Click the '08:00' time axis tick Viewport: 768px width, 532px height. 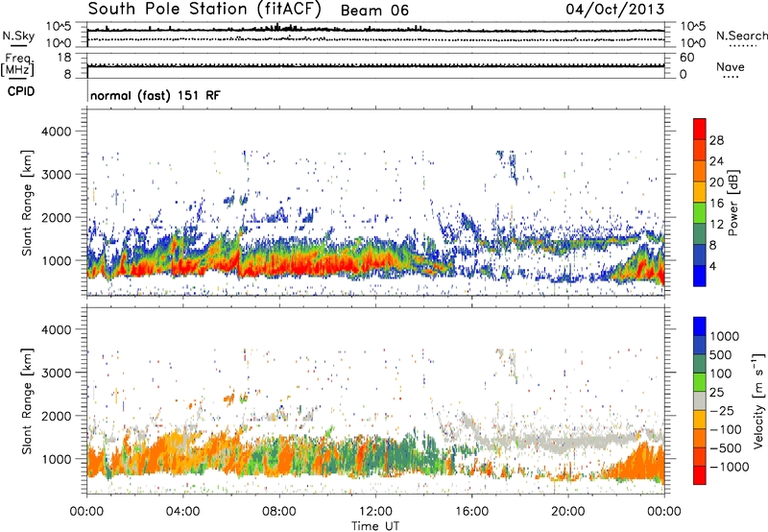pos(279,512)
